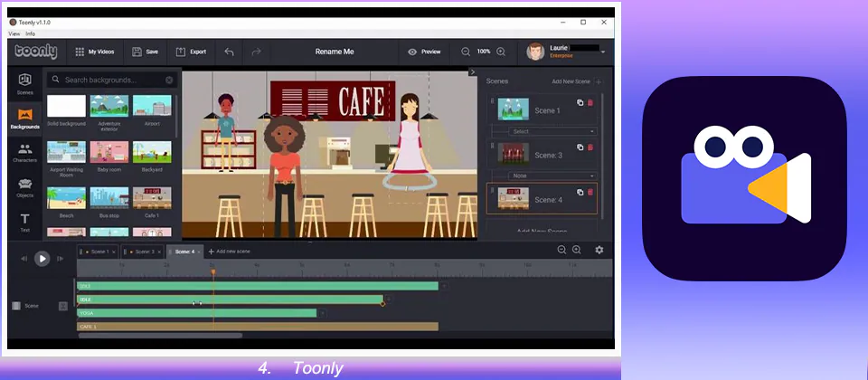Screen dimensions: 868x380
Task: Zoom in the canvas
Action: [x=500, y=52]
